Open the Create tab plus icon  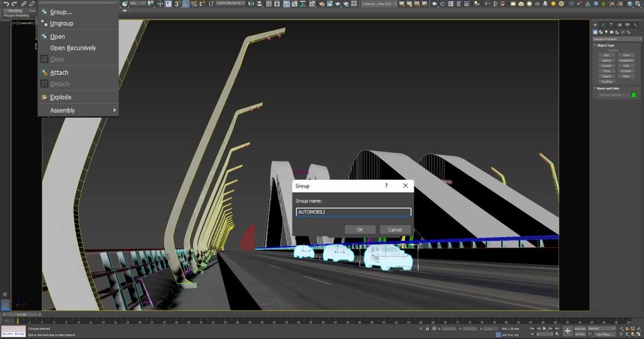pyautogui.click(x=595, y=25)
